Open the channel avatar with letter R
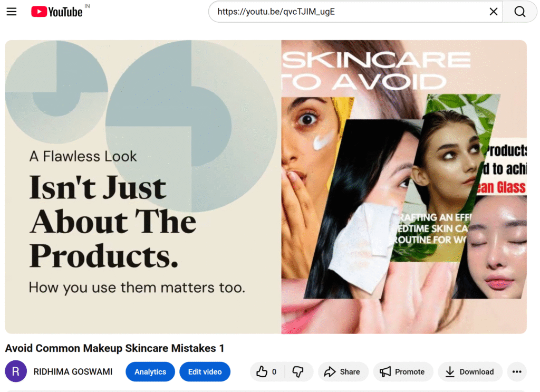 (x=16, y=371)
